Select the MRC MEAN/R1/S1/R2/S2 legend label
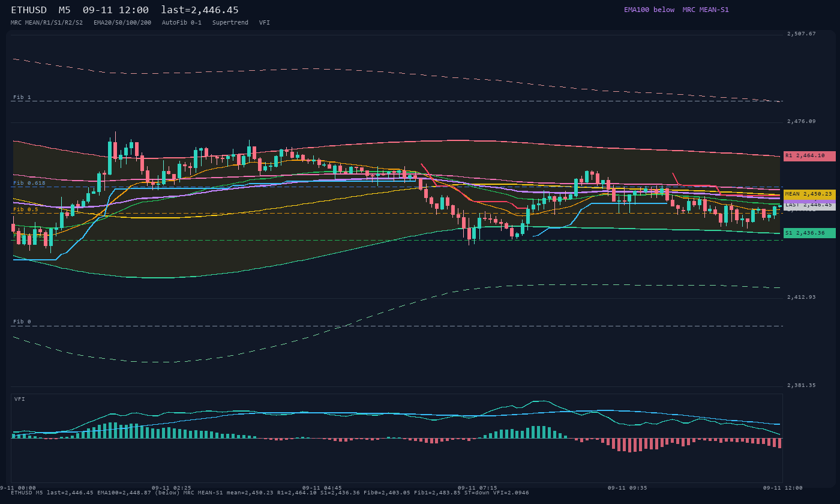 pyautogui.click(x=47, y=22)
